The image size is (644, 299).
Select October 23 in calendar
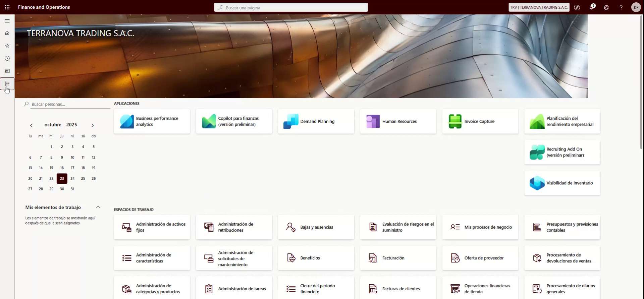pos(62,178)
